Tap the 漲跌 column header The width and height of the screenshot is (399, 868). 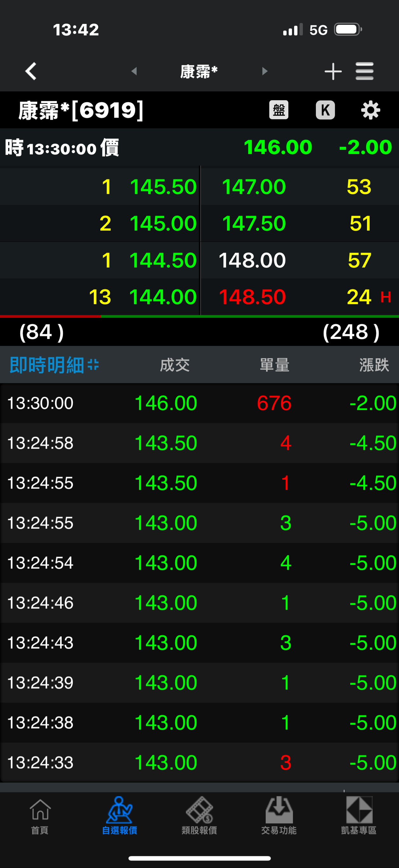click(374, 365)
